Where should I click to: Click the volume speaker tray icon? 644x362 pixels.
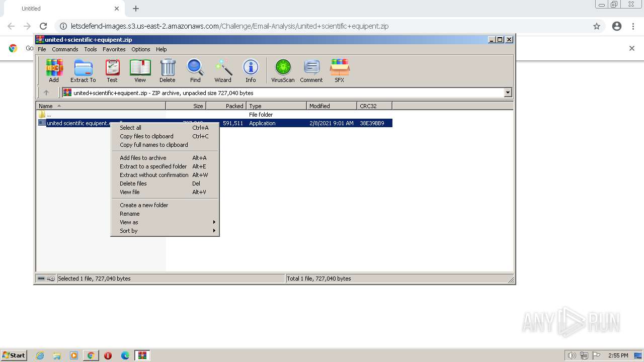572,355
